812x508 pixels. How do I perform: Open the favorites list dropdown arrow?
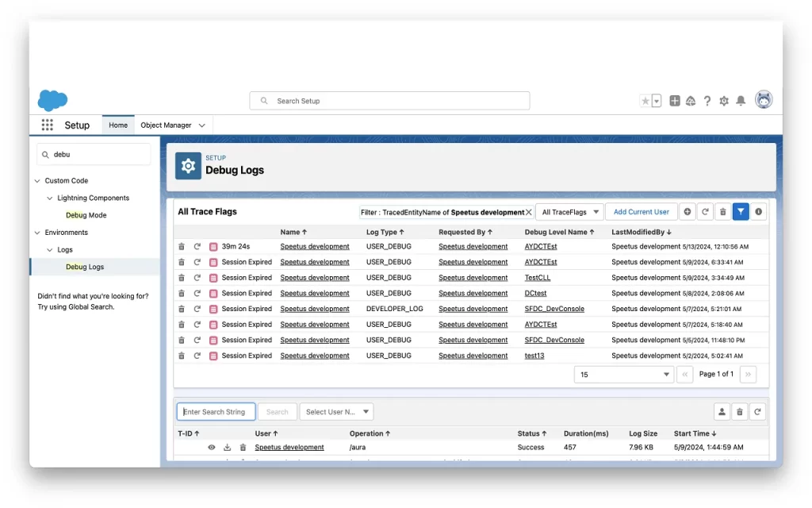click(656, 101)
